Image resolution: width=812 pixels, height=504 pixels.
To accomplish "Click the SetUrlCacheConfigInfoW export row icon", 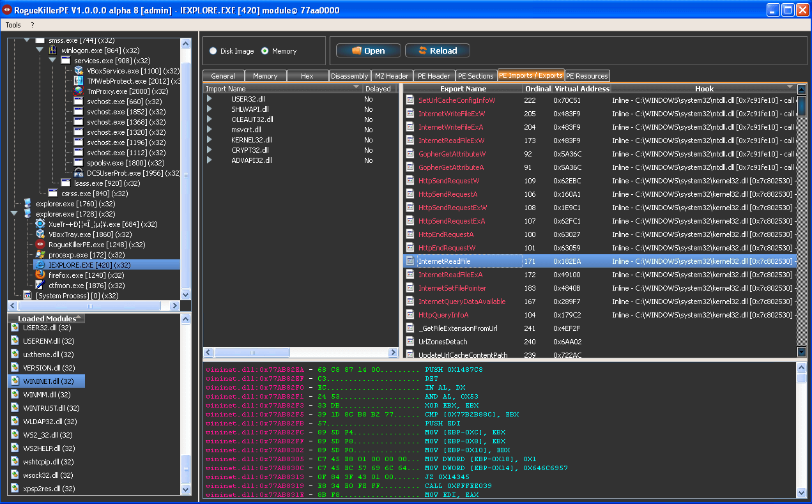I will tap(410, 100).
